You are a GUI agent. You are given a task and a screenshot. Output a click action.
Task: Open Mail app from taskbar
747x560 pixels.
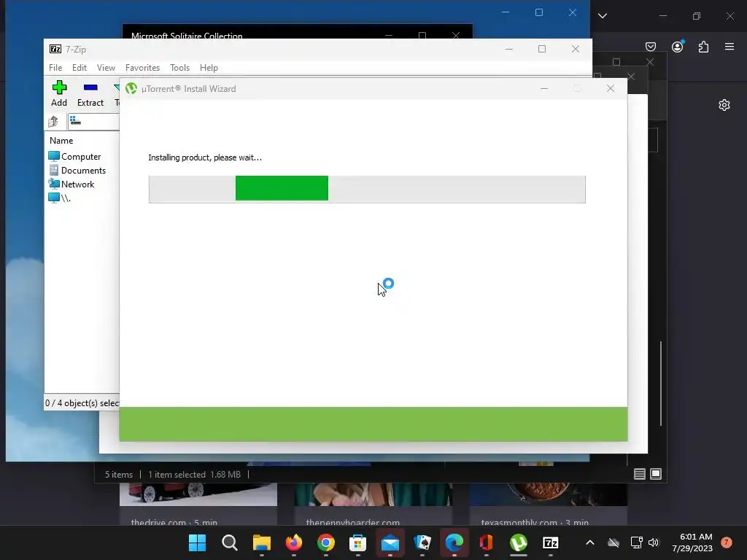(390, 542)
